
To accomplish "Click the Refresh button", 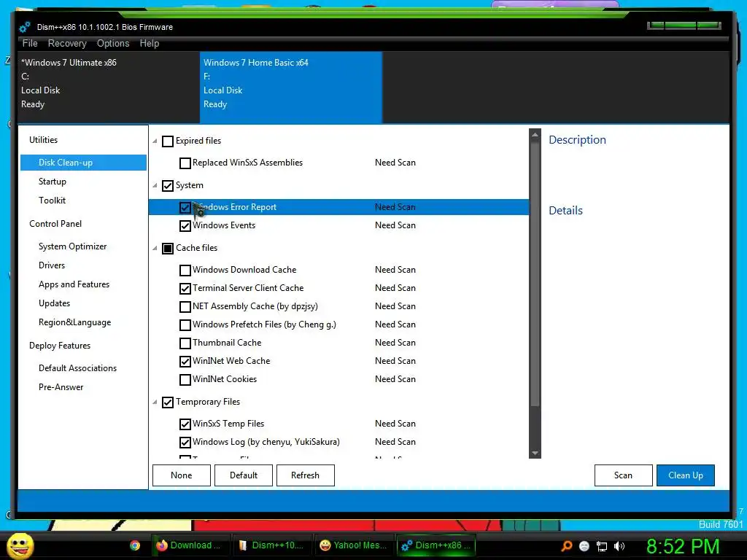I will click(306, 475).
